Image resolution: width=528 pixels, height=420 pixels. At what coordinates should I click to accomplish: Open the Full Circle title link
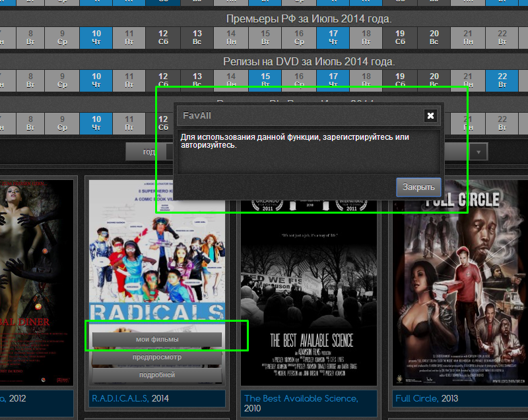pos(417,398)
